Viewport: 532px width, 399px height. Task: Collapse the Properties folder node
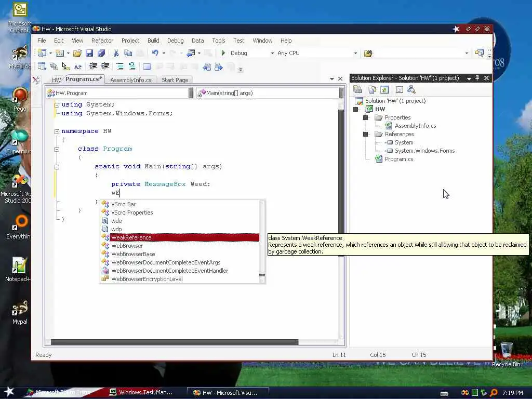pos(365,118)
